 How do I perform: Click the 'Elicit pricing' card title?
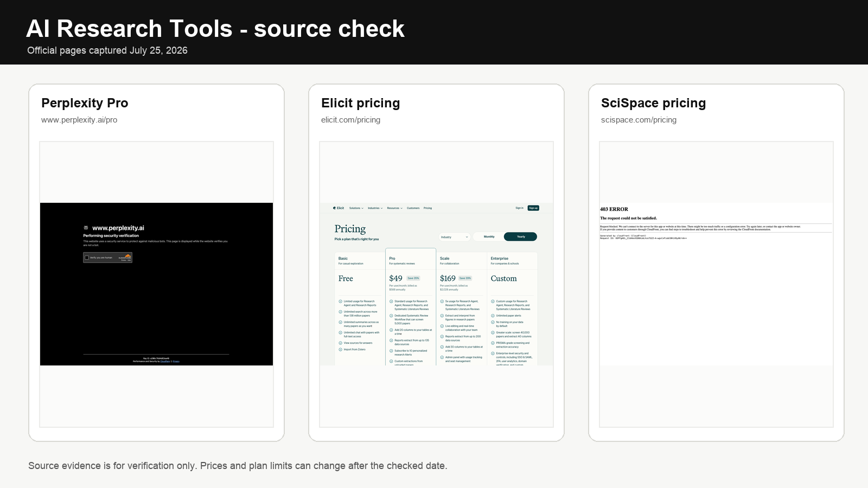(361, 103)
